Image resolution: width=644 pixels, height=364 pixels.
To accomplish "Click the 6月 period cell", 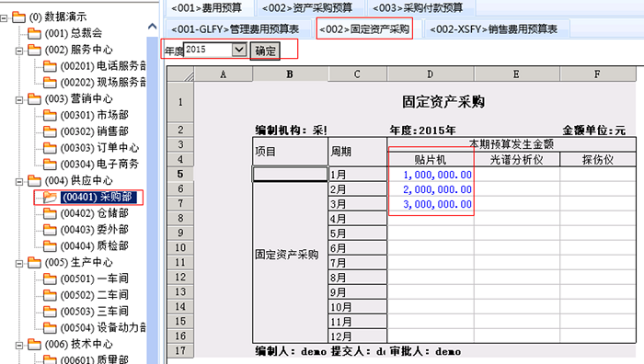I will pos(358,248).
